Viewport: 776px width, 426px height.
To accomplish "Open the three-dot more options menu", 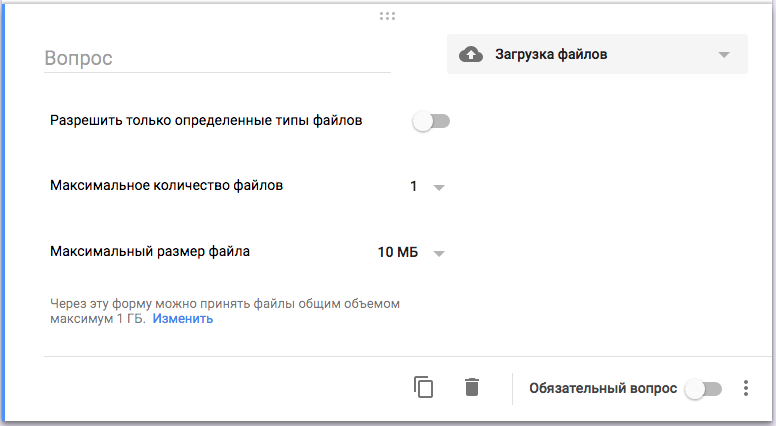I will (745, 388).
